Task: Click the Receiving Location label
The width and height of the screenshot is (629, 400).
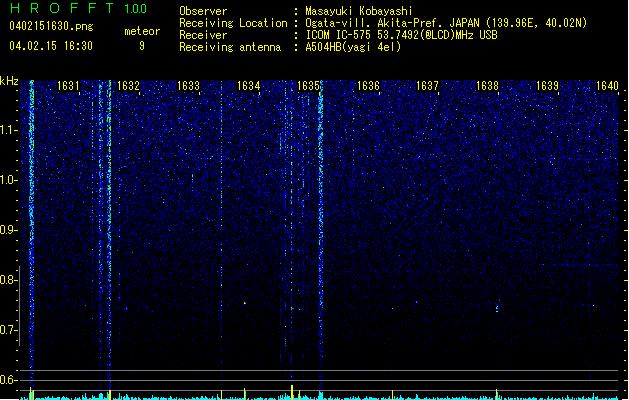Action: [x=233, y=23]
